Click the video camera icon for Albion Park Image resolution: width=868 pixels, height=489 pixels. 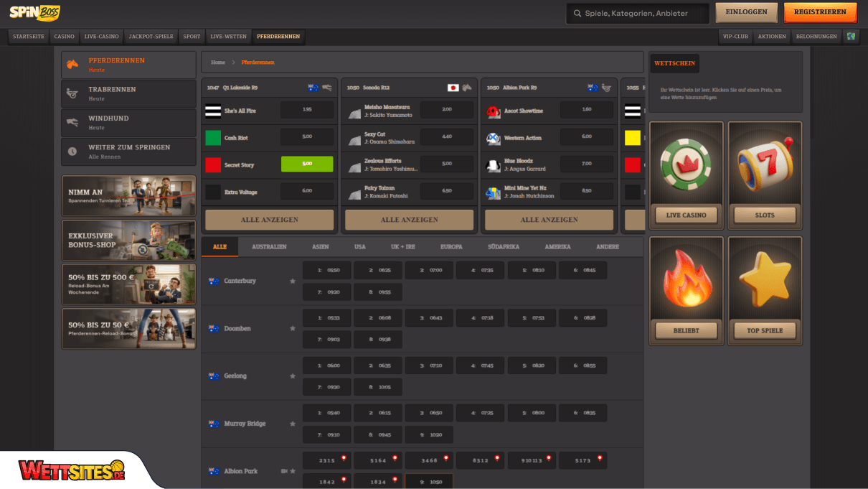click(284, 471)
